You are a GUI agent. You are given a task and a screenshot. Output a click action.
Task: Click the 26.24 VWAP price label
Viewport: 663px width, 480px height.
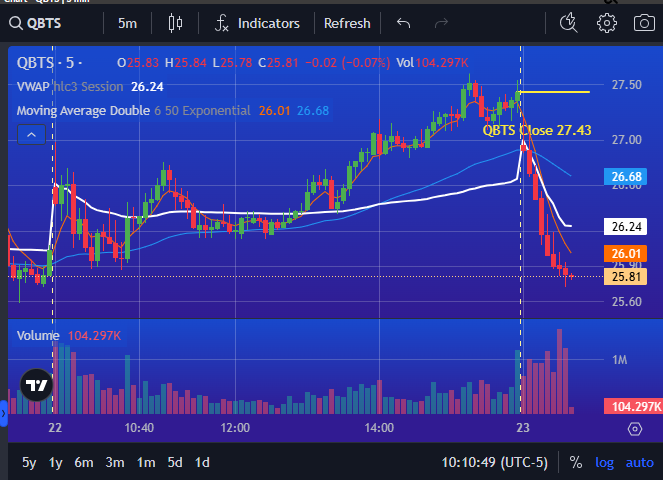626,227
